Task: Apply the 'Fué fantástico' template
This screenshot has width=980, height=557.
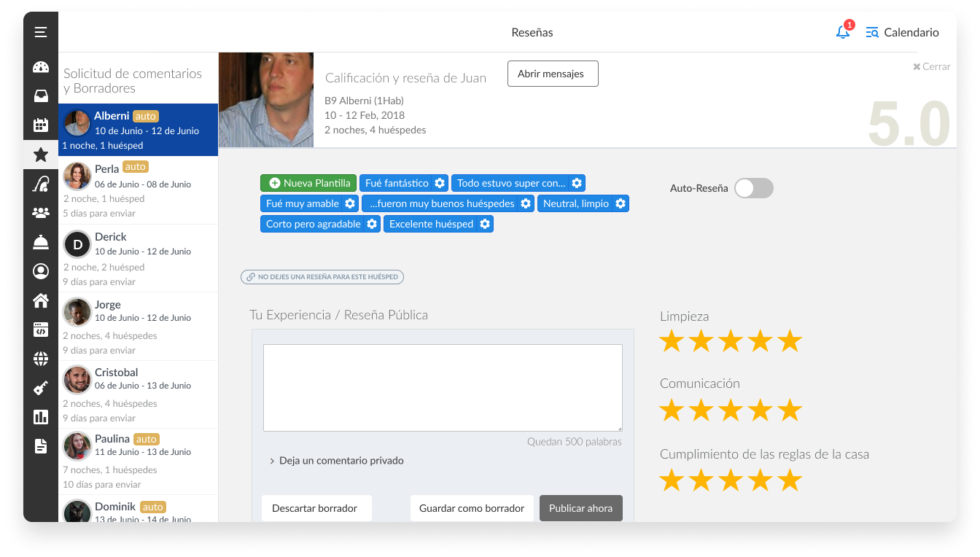Action: coord(397,183)
